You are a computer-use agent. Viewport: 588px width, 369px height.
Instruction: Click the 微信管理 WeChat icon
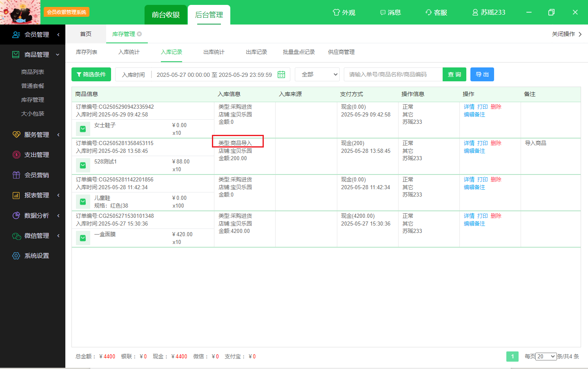[16, 236]
